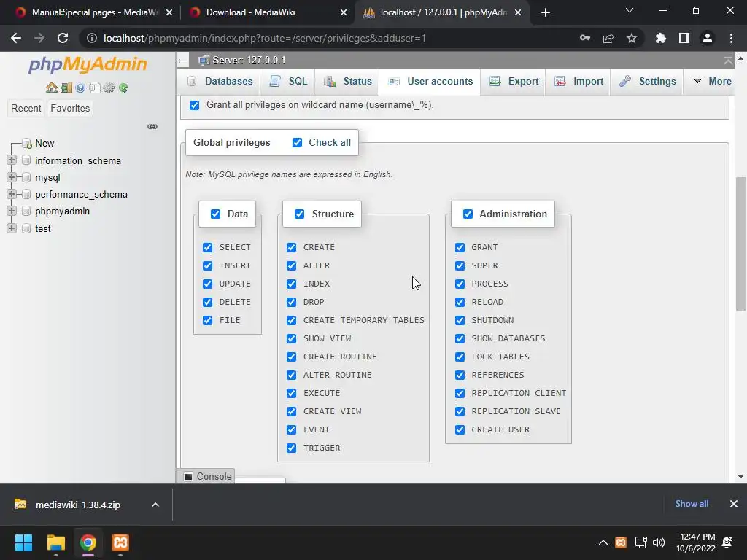
Task: Expand the test database node
Action: coord(12,228)
